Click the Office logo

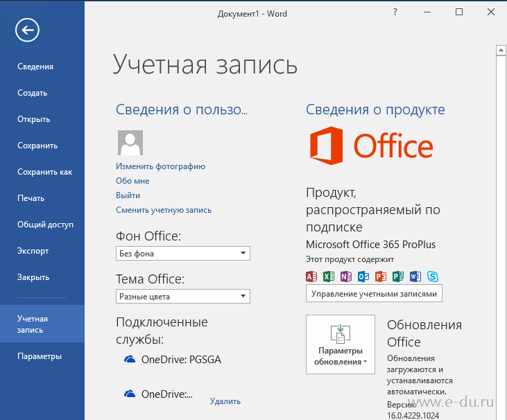pyautogui.click(x=371, y=146)
